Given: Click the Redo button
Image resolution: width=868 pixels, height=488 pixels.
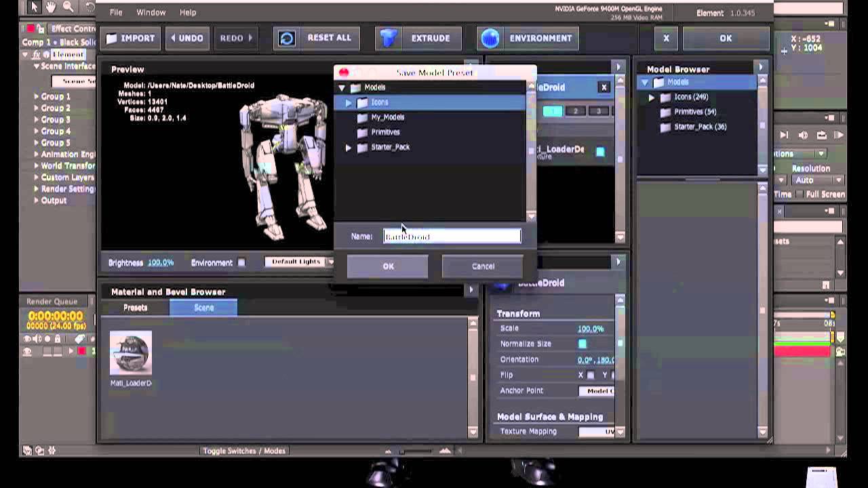Looking at the screenshot, I should (235, 38).
